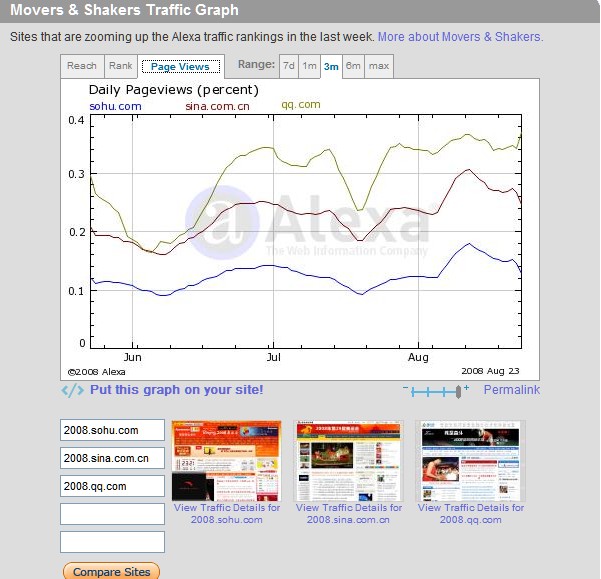
Task: Open the Permalink link
Action: point(512,390)
